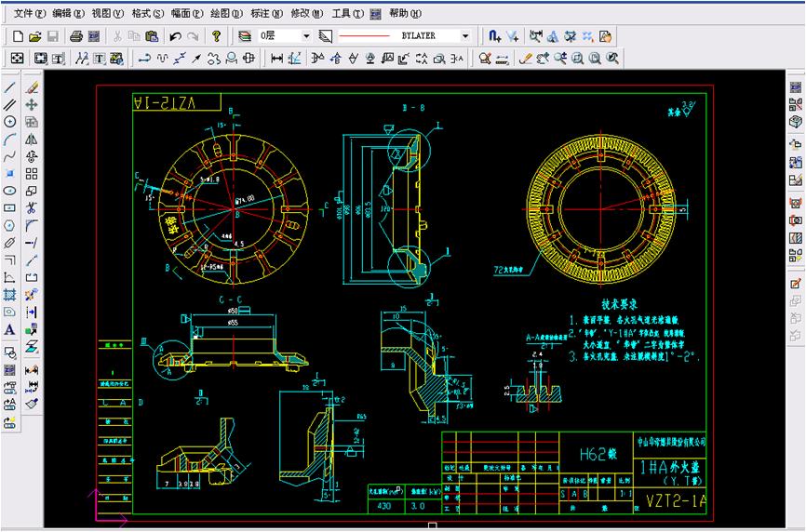This screenshot has height=532, width=806.
Task: Click the yellow question mark help icon
Action: (x=216, y=36)
